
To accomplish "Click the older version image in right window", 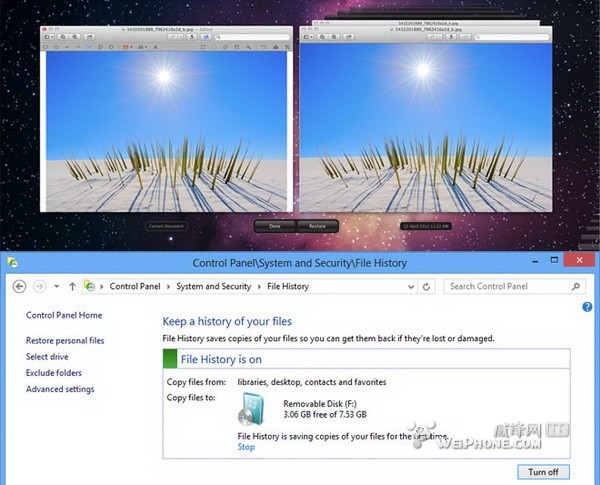I will pyautogui.click(x=426, y=127).
